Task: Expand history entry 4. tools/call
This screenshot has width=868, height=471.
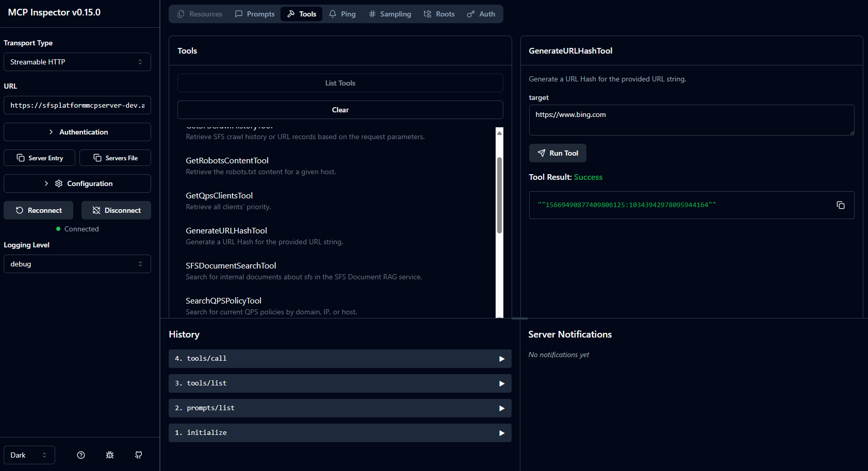Action: click(340, 359)
